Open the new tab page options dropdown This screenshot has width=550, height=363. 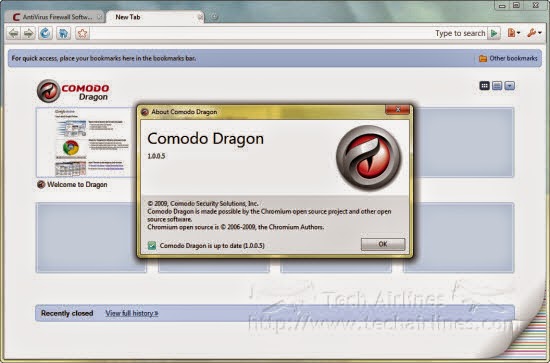click(510, 86)
